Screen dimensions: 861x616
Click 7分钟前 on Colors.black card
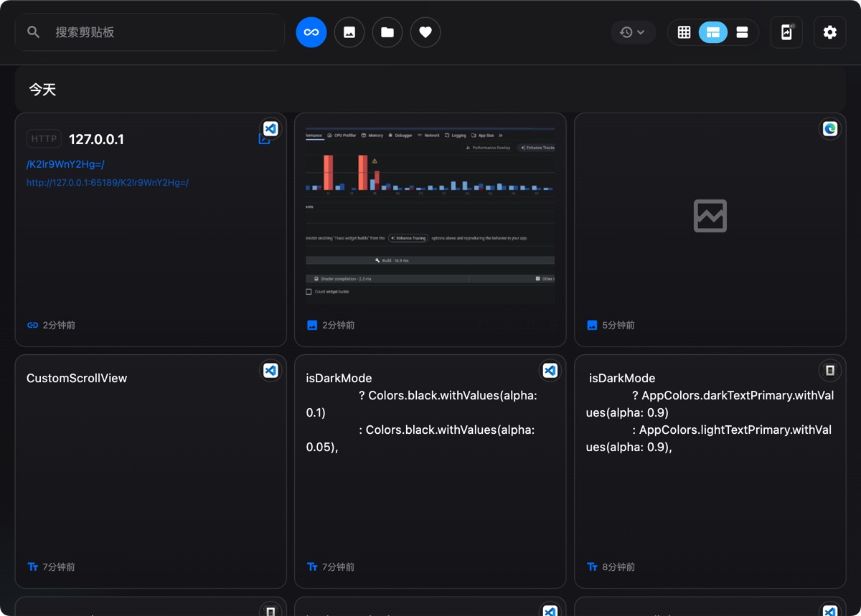[339, 567]
